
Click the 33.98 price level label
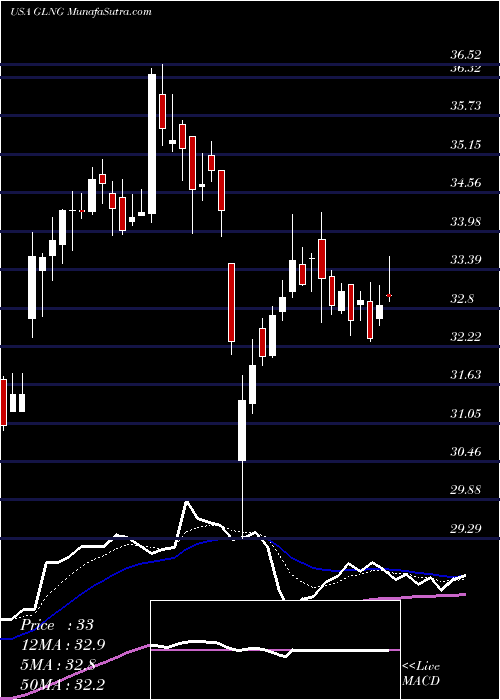coord(466,221)
